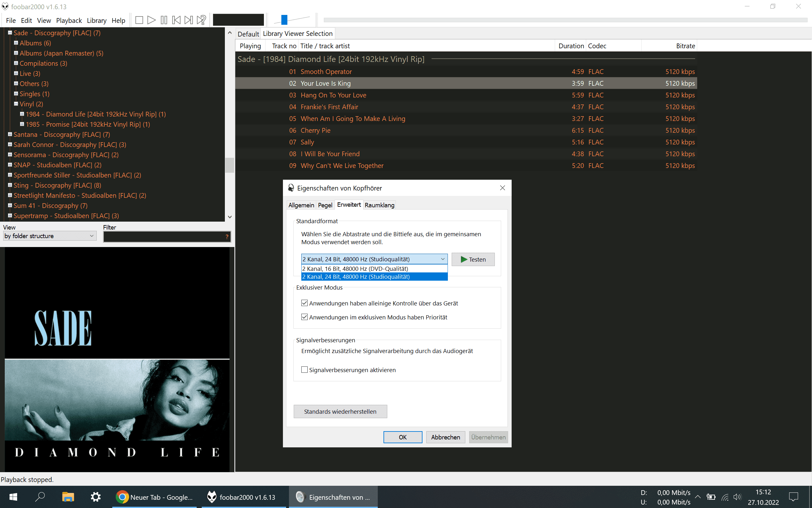This screenshot has height=508, width=812.
Task: Click the Next track icon
Action: click(189, 20)
